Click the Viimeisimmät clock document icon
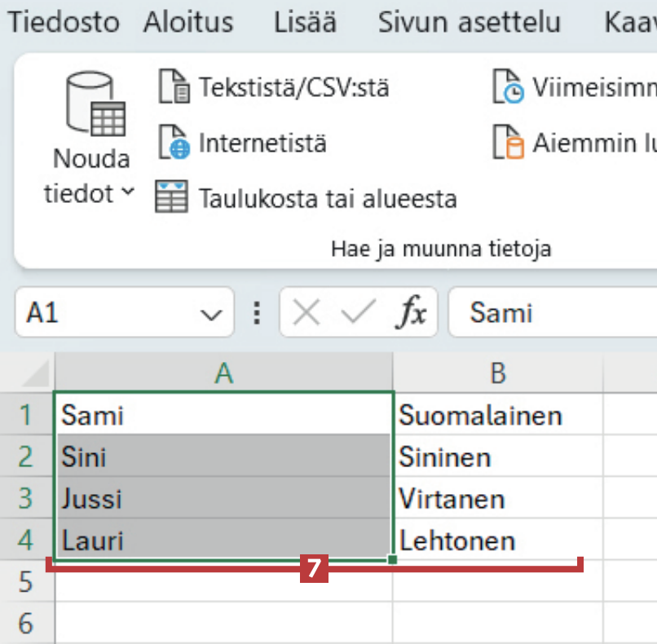 [509, 88]
